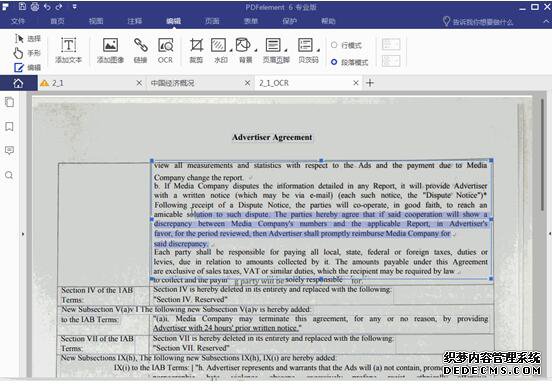Click the highlighted text 'said discrepancy.'
552x385 pixels.
(181, 244)
